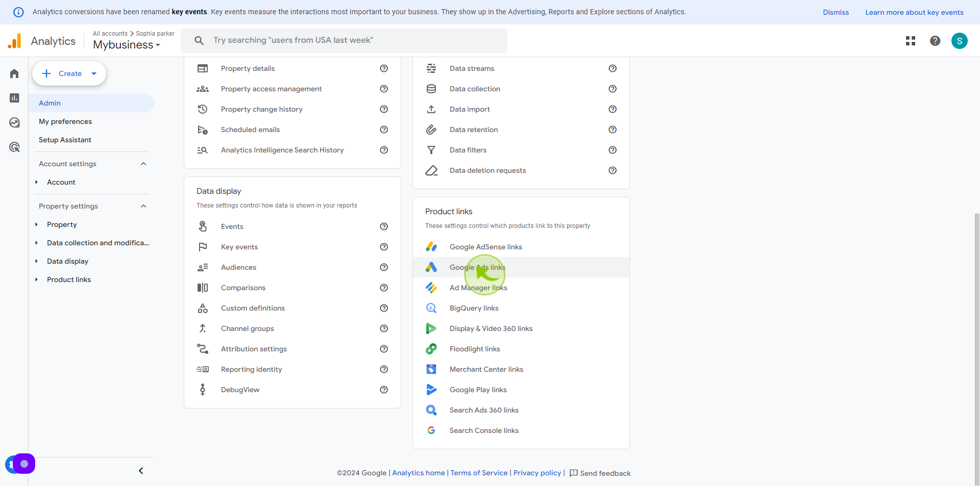Click the All accounts breadcrumb
The height and width of the screenshot is (486, 980).
pos(110,34)
